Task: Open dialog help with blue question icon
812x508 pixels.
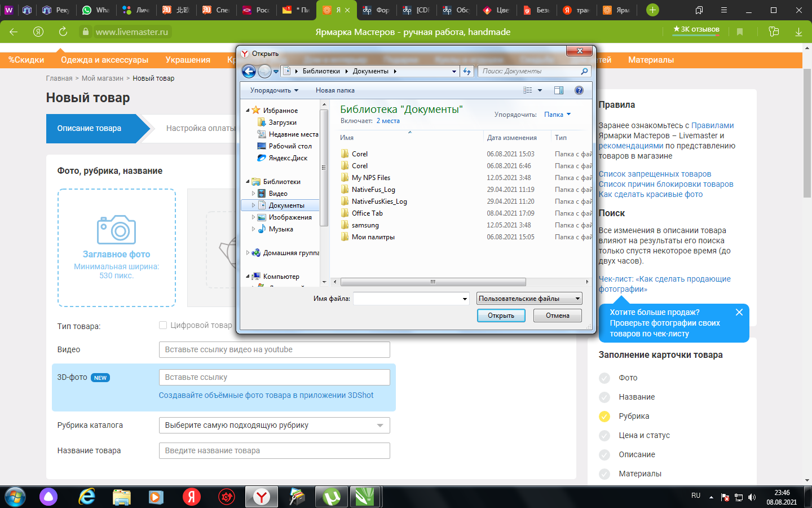Action: pyautogui.click(x=579, y=90)
